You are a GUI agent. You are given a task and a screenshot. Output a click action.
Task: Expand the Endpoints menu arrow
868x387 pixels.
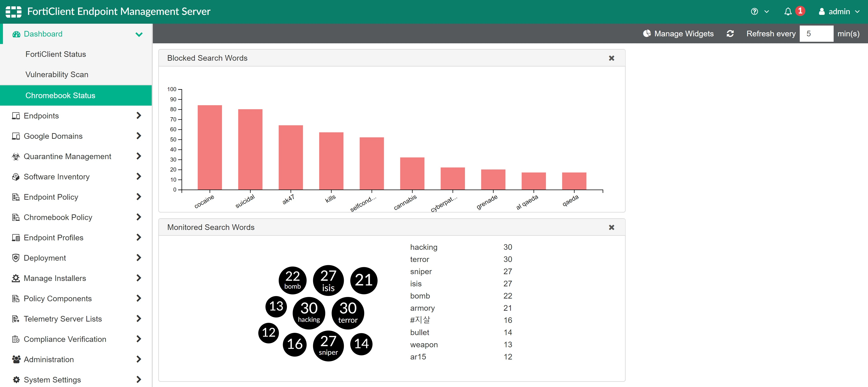[139, 116]
